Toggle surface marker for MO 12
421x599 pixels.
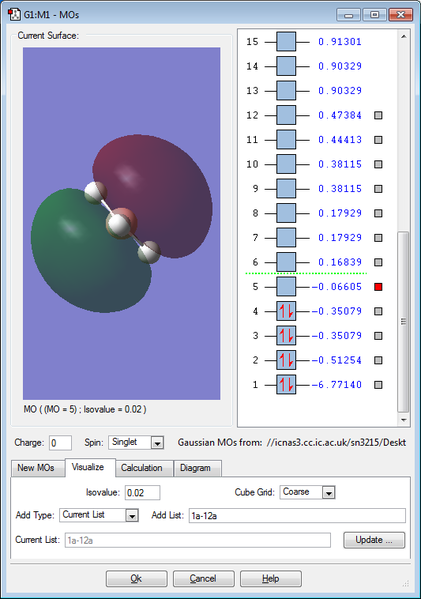[x=378, y=115]
